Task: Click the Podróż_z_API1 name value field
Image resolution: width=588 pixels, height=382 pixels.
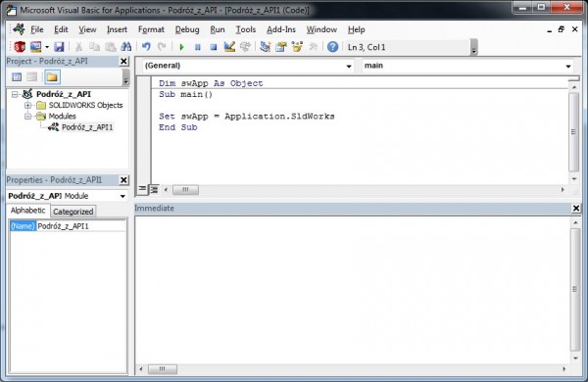Action: point(81,226)
